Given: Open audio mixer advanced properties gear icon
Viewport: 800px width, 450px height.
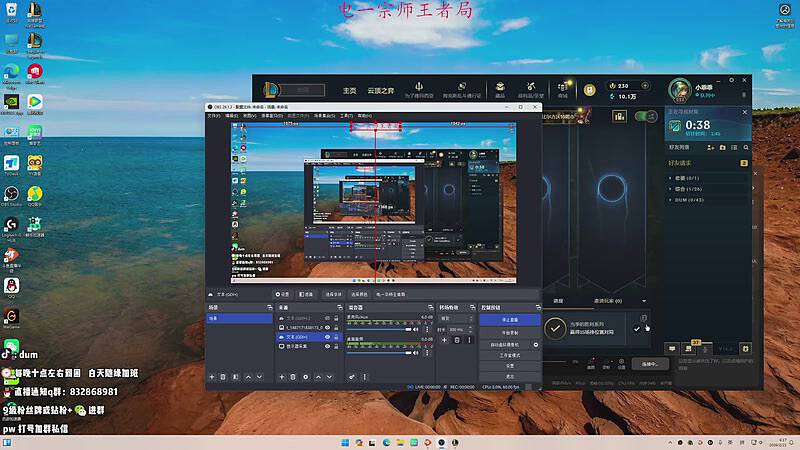Looking at the screenshot, I should click(352, 377).
